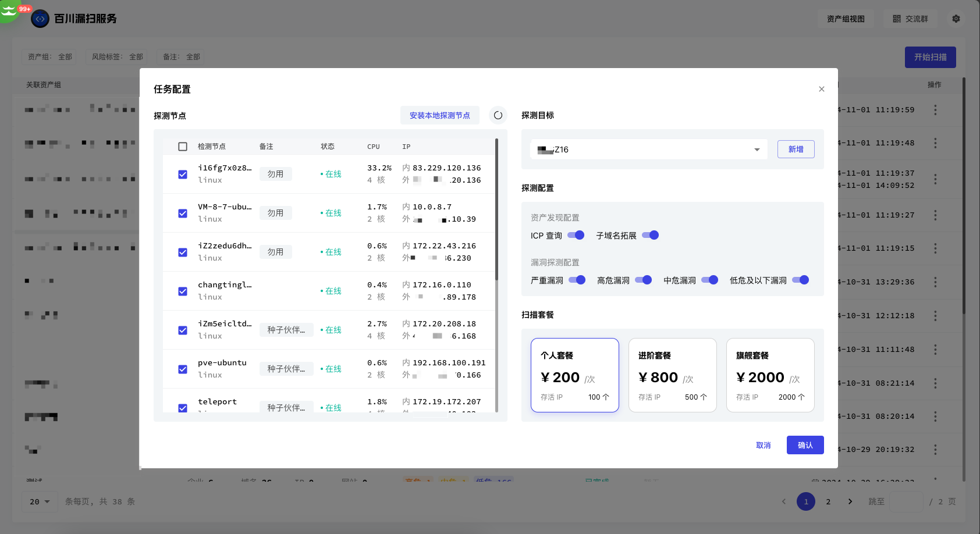Toggle the 高危漏洞 switch
980x534 pixels.
644,280
